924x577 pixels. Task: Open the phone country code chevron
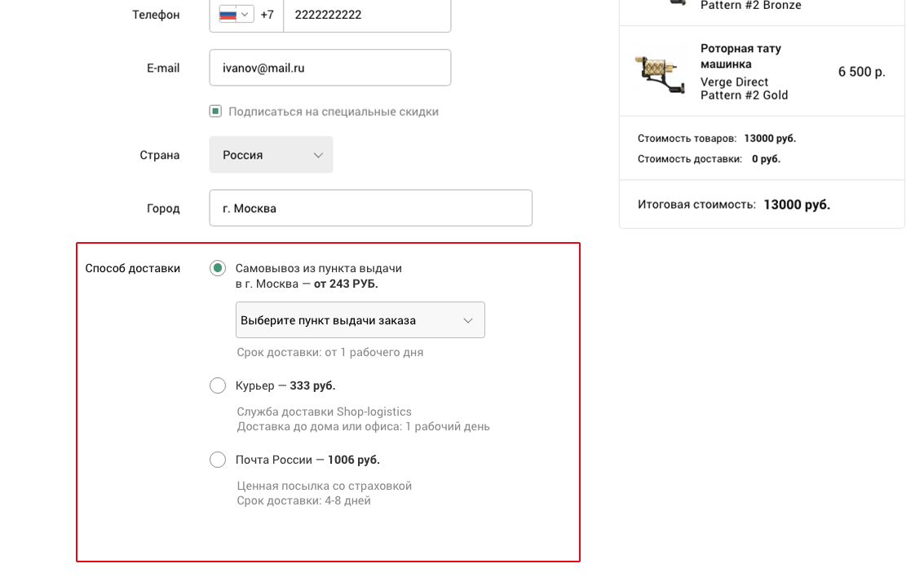point(245,15)
